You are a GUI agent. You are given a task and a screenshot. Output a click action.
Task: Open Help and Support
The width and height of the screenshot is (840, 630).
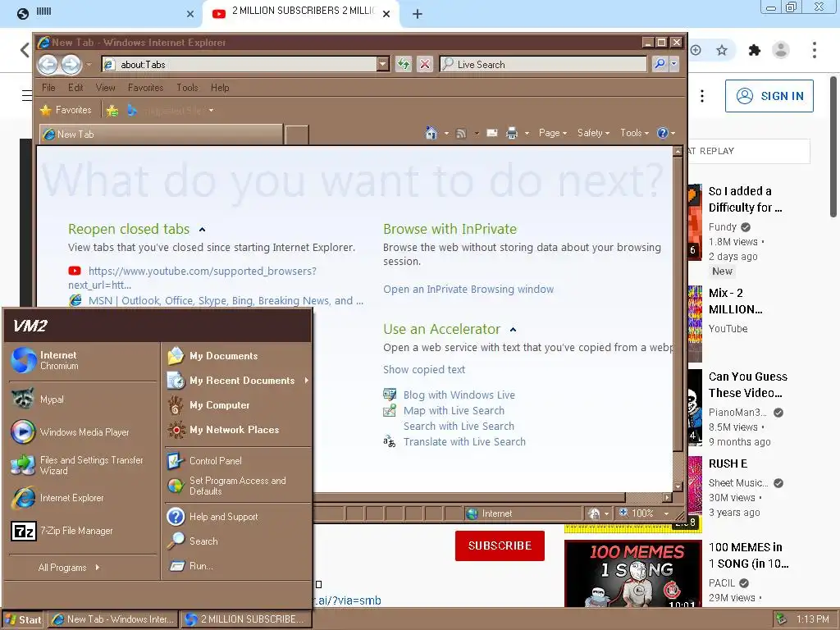pos(237,517)
